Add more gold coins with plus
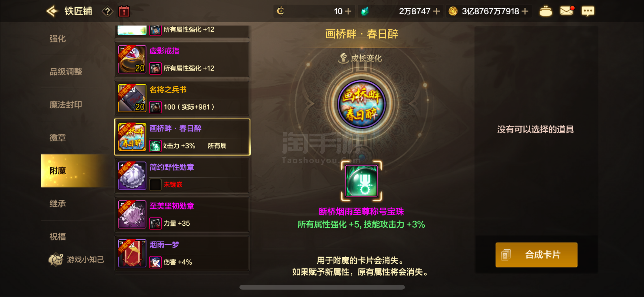 525,11
